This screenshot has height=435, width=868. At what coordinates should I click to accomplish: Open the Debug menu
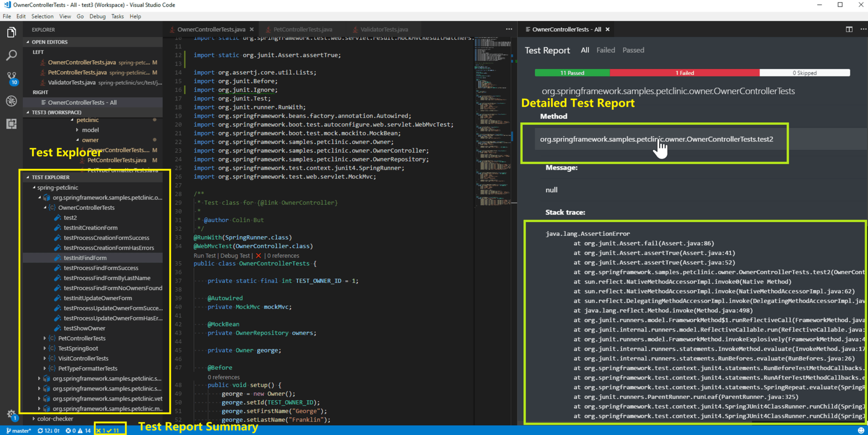[97, 16]
